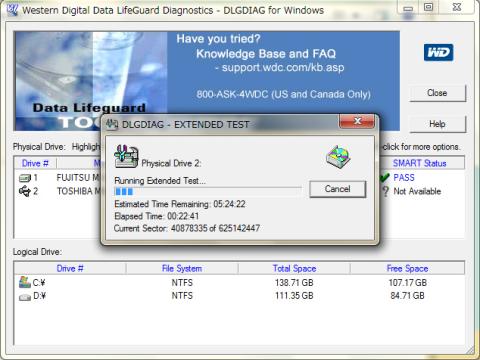Click the NTFS cell in the C: row
Viewport: 480px width, 360px height.
(x=182, y=283)
